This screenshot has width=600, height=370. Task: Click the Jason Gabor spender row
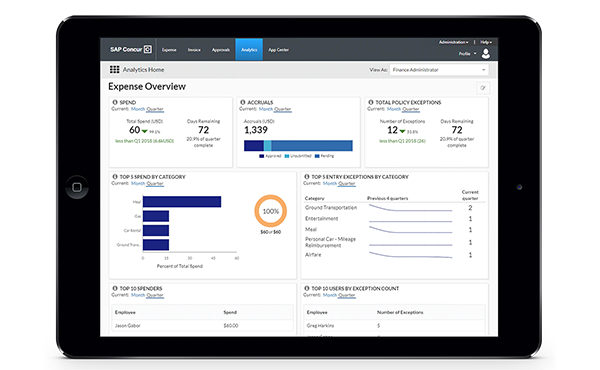[202, 326]
